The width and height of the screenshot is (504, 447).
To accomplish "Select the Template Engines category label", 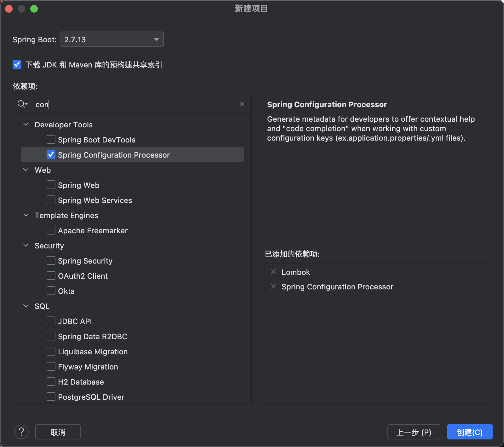I will [66, 215].
